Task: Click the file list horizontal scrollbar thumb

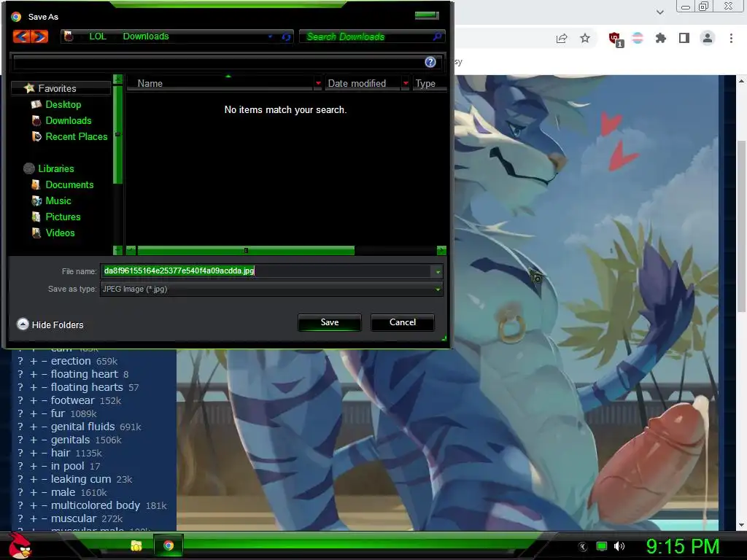Action: coord(246,251)
